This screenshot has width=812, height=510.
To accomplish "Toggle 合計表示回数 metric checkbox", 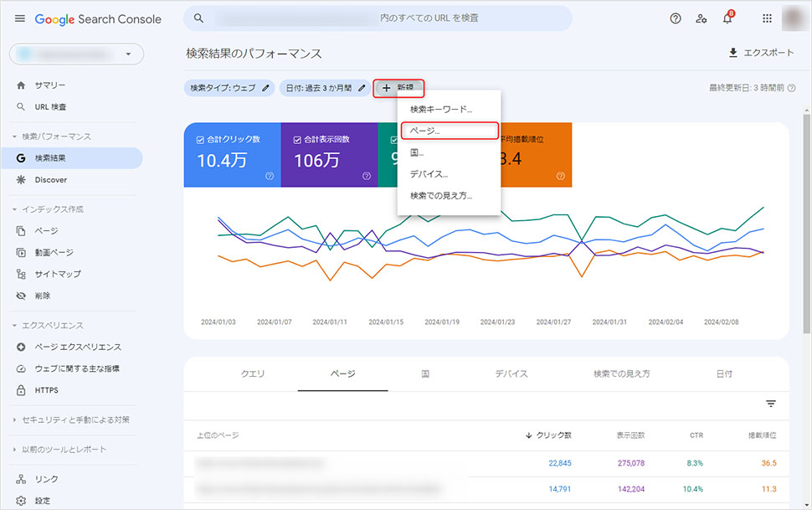I will [x=297, y=140].
